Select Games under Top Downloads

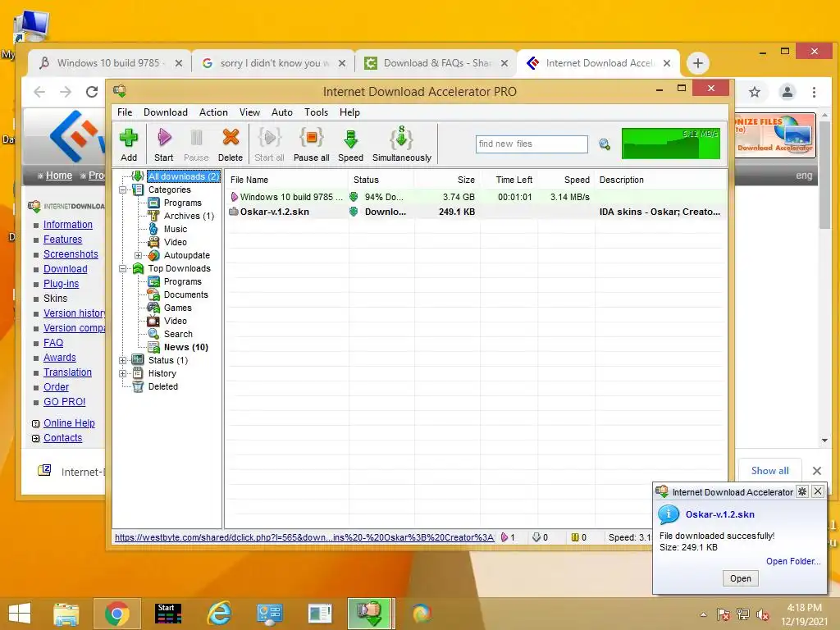[x=177, y=308]
